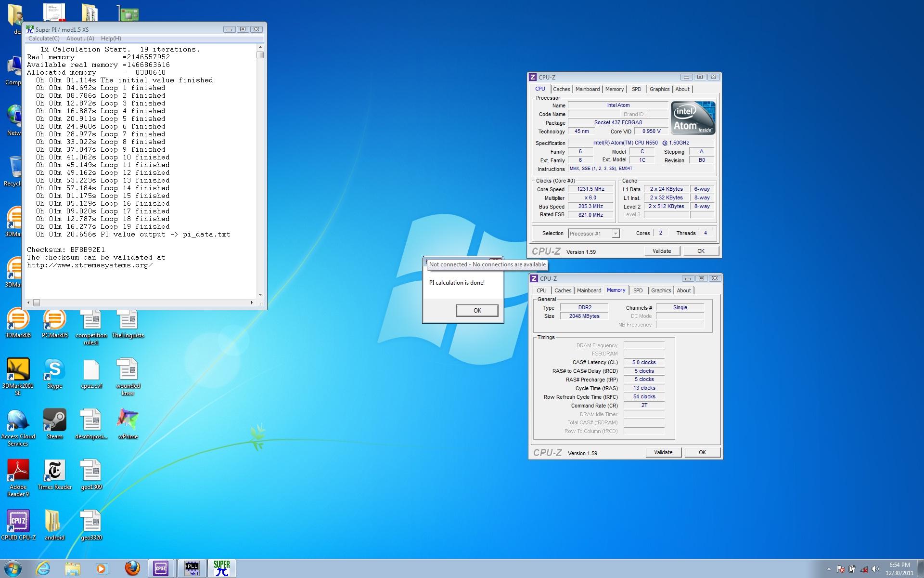Open the competition rules1 document icon

(91, 328)
